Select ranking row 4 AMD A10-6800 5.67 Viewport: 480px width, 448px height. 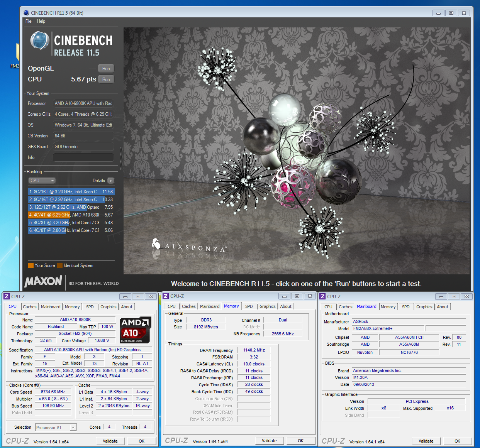click(71, 215)
